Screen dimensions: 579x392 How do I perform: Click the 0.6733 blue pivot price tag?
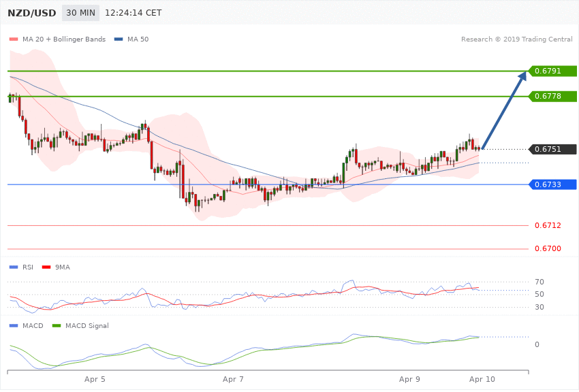coord(552,184)
